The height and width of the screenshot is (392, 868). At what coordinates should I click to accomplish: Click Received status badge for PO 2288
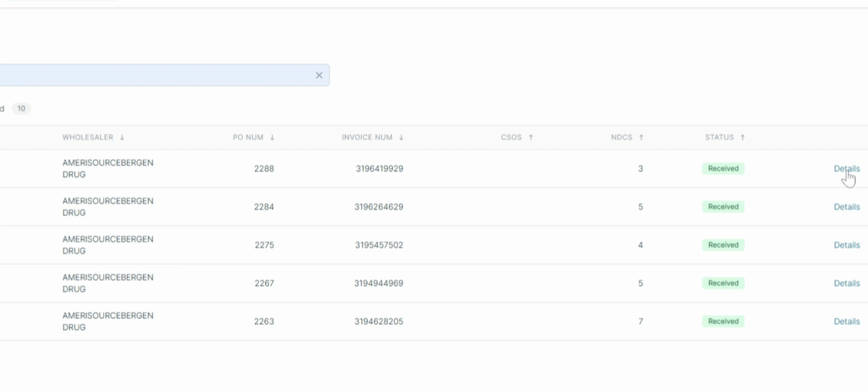723,168
